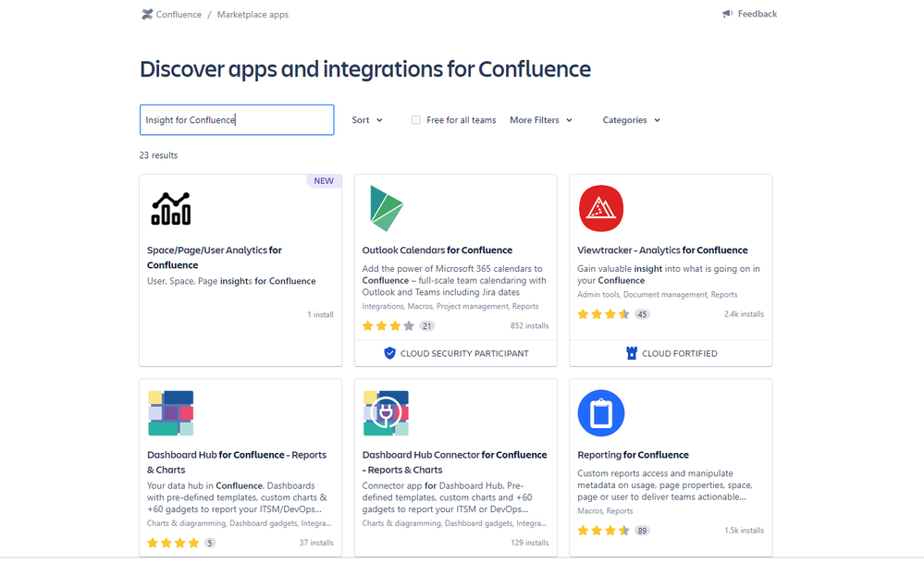Click the Insight for Confluence search field

237,120
